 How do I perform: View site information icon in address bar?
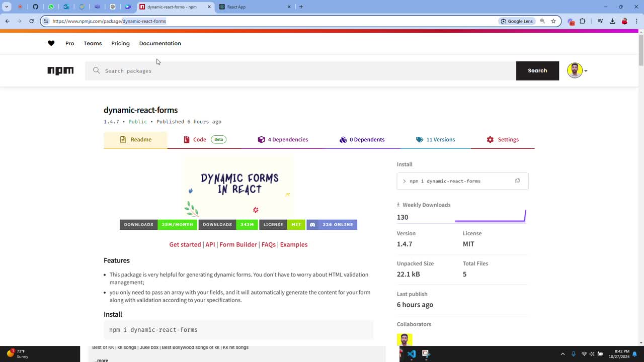coord(46,21)
